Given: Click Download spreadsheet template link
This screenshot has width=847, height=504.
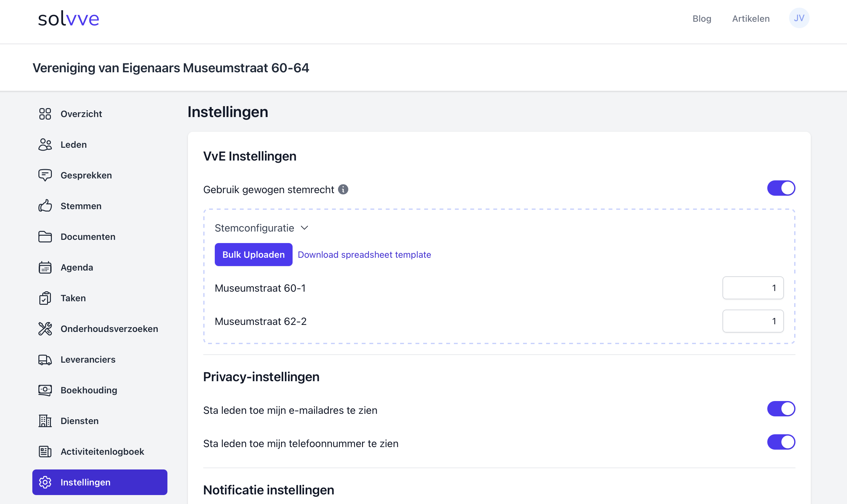Looking at the screenshot, I should (x=364, y=255).
